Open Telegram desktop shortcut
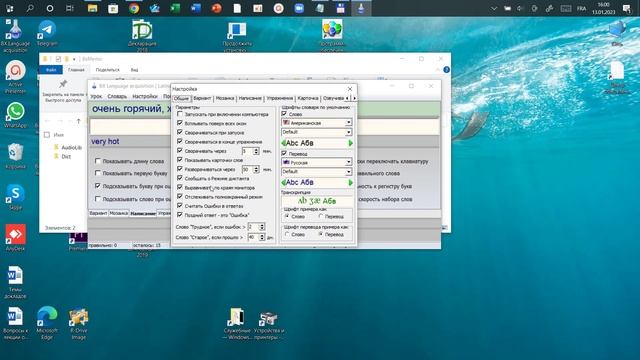640x360 pixels. tap(47, 33)
